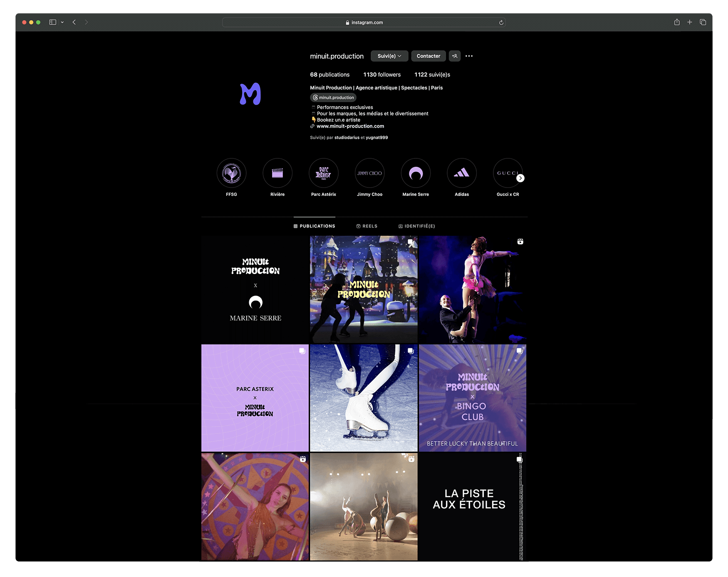
Task: Open the FFSG story highlight
Action: (231, 173)
